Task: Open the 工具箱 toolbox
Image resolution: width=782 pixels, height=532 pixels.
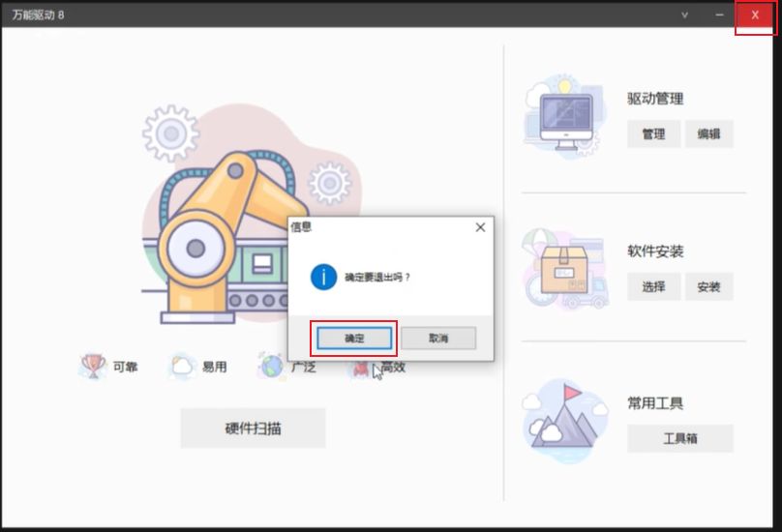Action: click(x=679, y=438)
